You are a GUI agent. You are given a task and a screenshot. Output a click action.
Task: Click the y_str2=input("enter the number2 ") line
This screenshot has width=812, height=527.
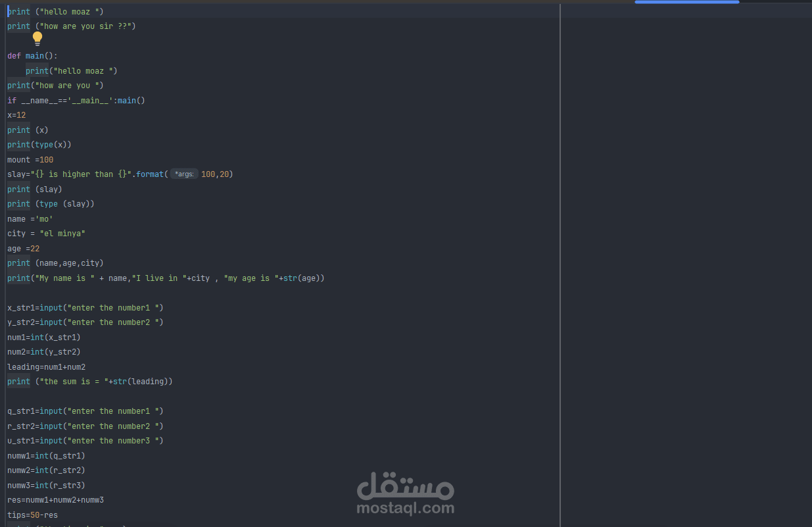[85, 322]
